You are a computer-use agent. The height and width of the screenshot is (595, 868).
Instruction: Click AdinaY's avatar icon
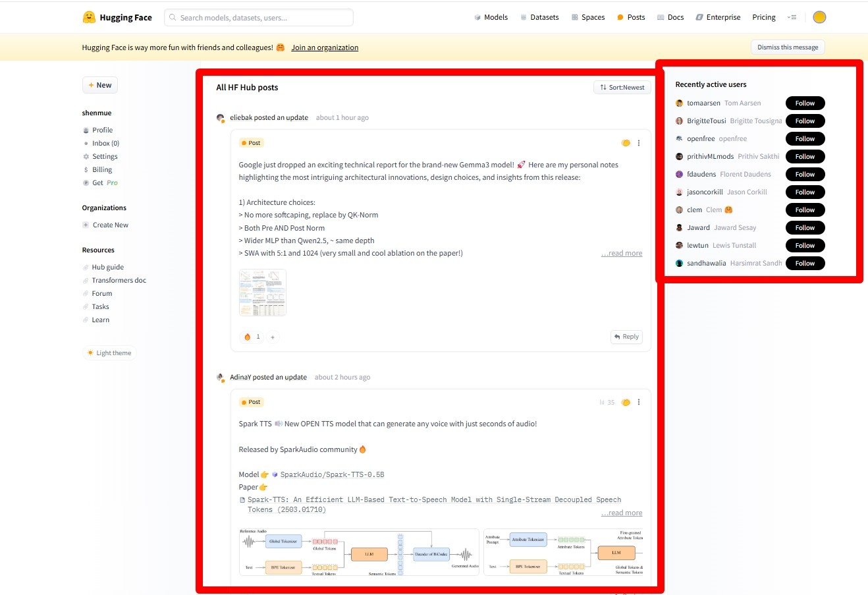(x=221, y=378)
